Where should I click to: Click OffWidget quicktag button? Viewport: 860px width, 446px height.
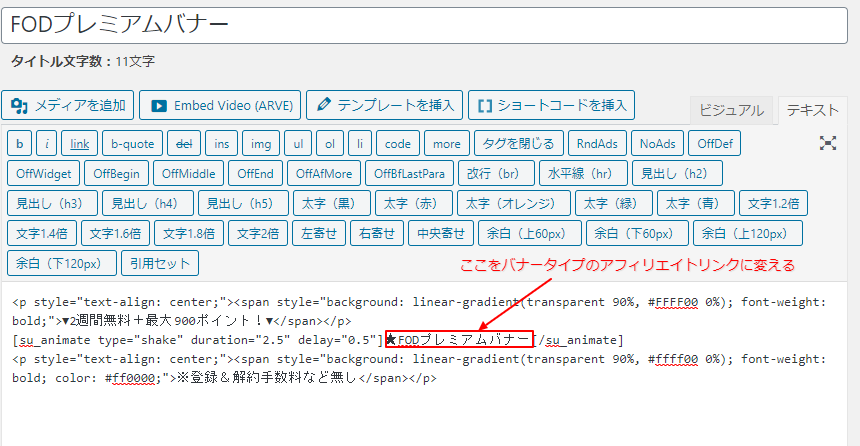click(43, 173)
